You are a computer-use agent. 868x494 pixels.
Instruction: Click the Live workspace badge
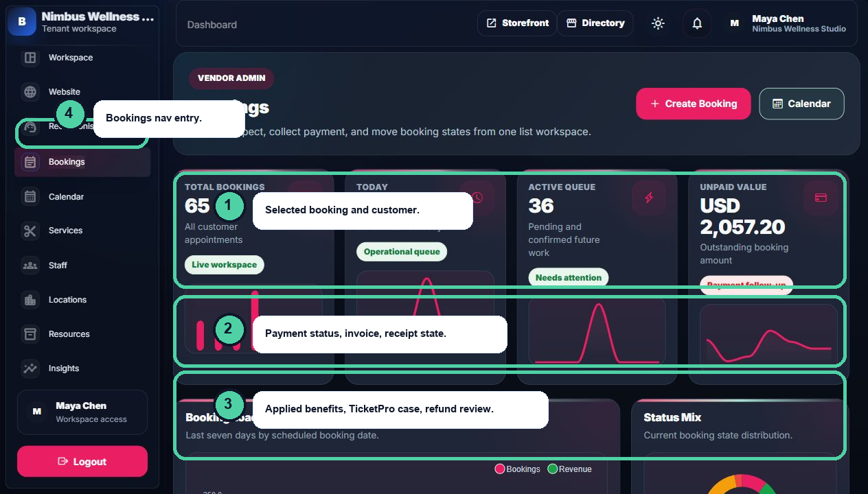[224, 265]
